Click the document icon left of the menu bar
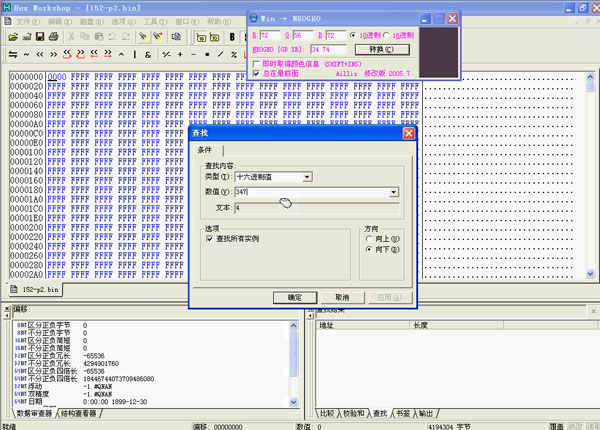Viewport: 600px width, 430px height. coord(7,21)
